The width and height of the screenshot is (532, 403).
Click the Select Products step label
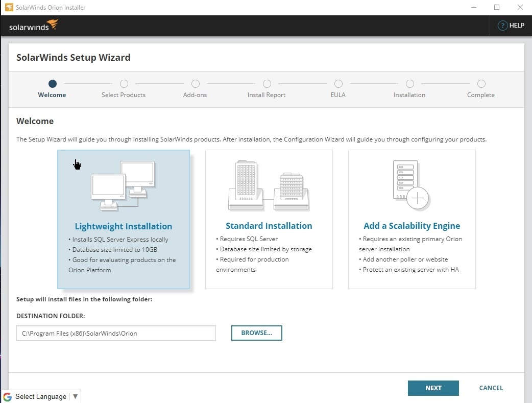124,95
